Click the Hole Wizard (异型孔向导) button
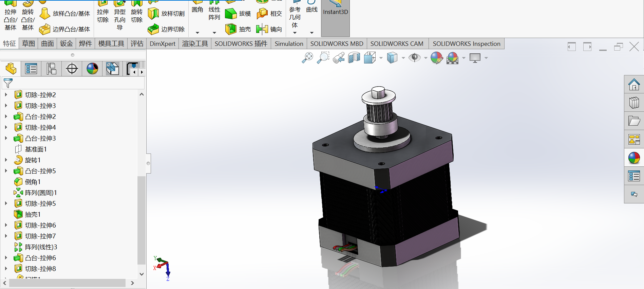 119,15
